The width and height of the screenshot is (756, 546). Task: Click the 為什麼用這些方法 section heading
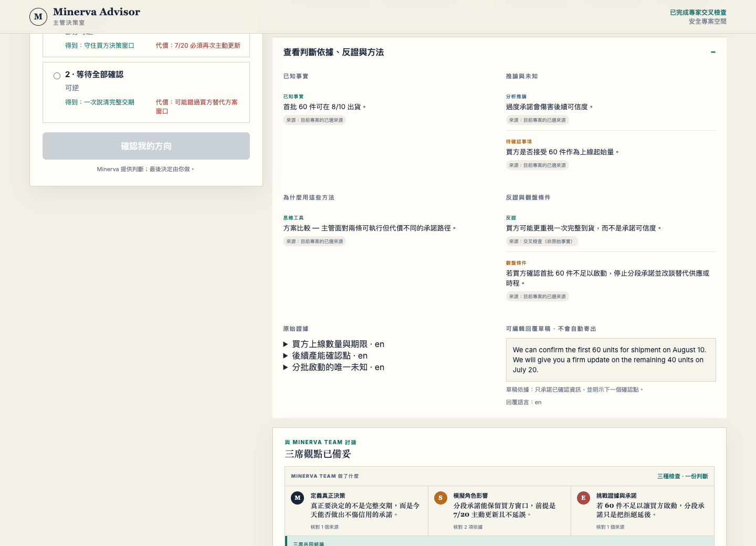tap(309, 197)
